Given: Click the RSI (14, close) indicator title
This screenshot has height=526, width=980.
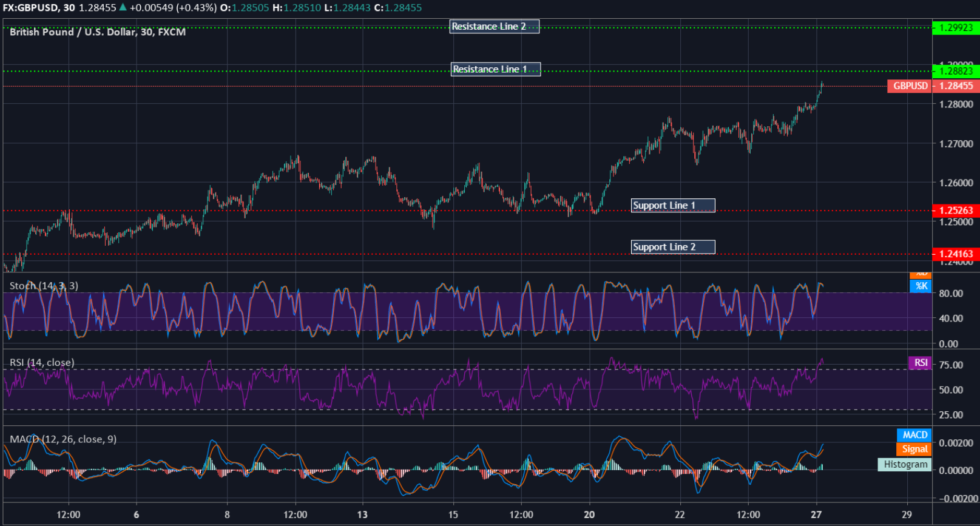Looking at the screenshot, I should (42, 363).
